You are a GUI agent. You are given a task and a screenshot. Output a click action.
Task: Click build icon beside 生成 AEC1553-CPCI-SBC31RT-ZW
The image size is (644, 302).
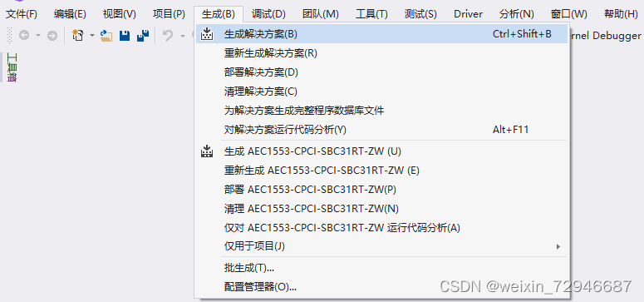(x=207, y=151)
